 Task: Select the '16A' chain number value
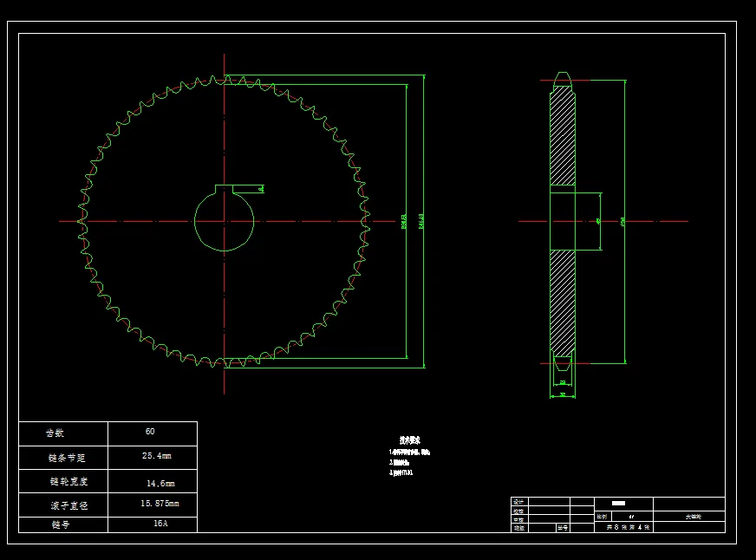(160, 523)
